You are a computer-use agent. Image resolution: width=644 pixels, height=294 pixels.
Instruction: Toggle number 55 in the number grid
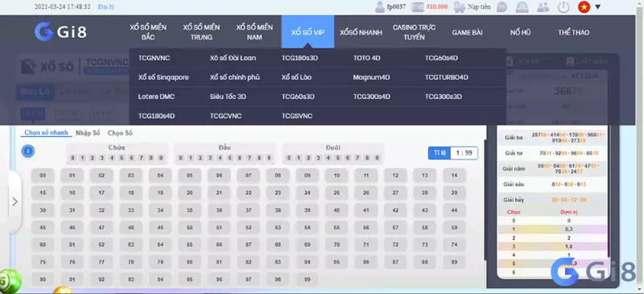pyautogui.click(x=336, y=227)
